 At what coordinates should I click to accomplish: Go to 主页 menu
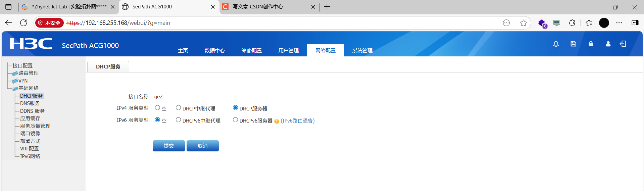tap(183, 51)
